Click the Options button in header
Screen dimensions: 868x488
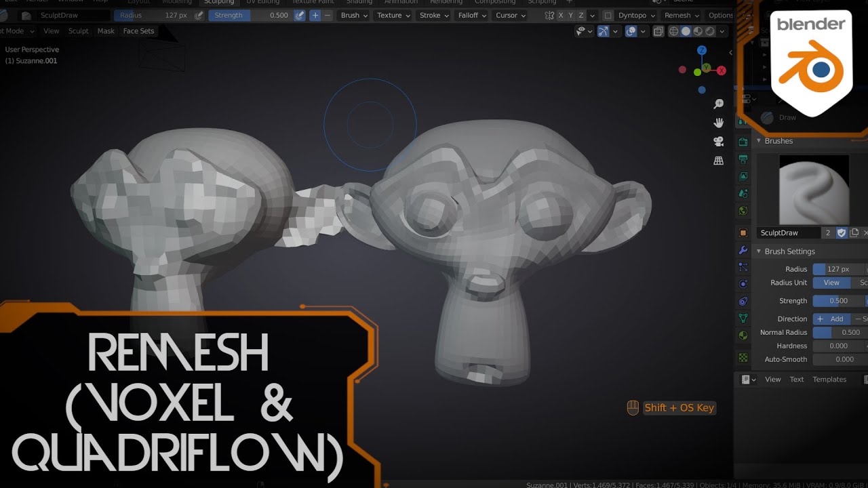[720, 15]
